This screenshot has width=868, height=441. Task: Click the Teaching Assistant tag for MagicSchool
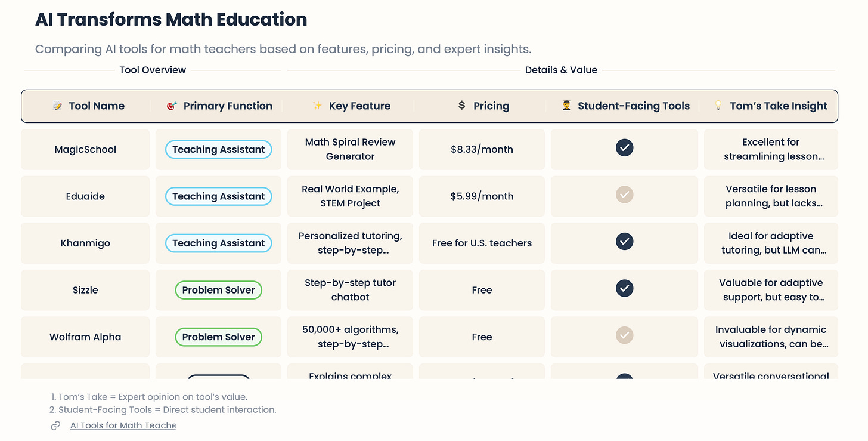[218, 150]
